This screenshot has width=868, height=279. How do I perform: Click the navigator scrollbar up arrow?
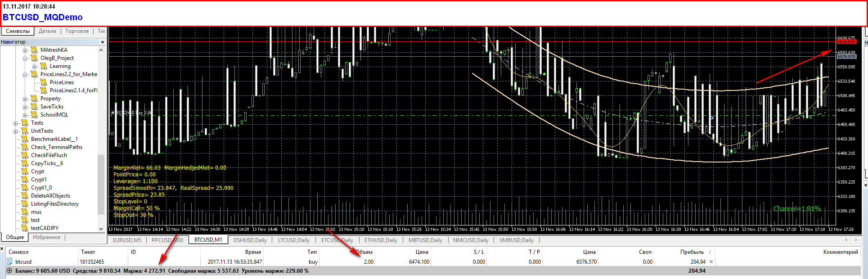[101, 50]
